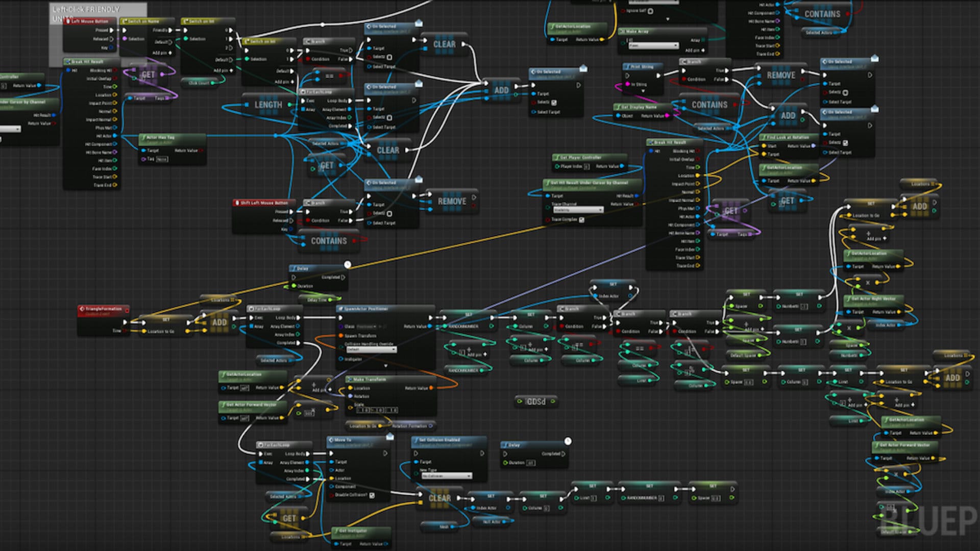
Task: Click the Make Transform node icon
Action: 351,380
